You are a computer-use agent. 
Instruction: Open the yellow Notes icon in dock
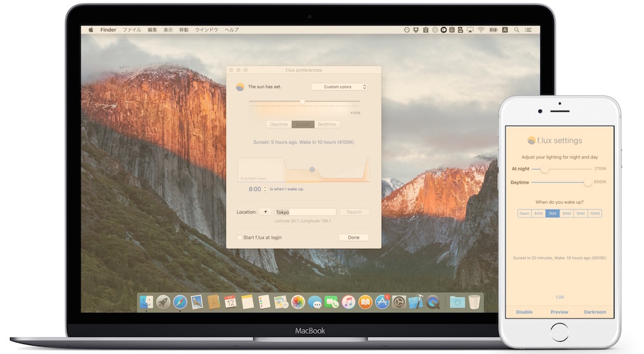(247, 302)
